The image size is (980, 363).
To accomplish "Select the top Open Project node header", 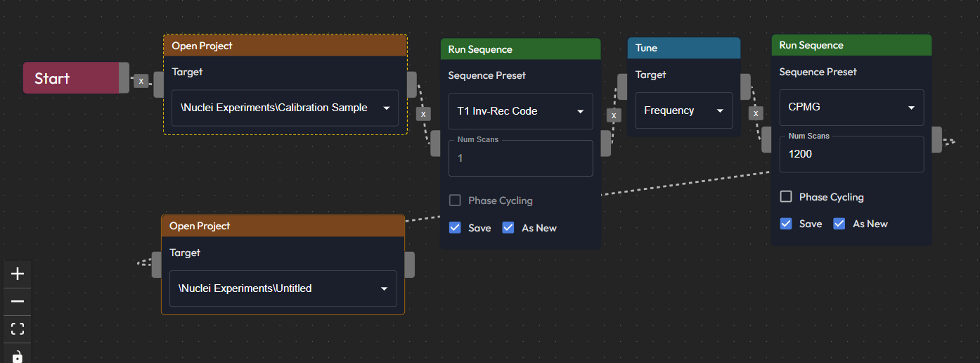I will pyautogui.click(x=285, y=46).
